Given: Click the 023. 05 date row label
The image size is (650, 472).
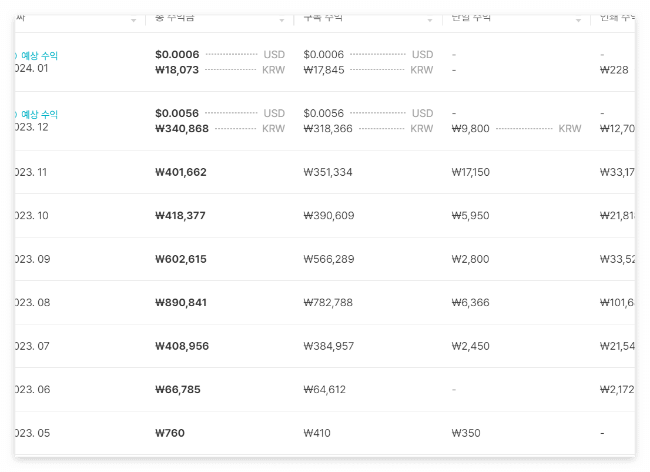Looking at the screenshot, I should tap(33, 433).
